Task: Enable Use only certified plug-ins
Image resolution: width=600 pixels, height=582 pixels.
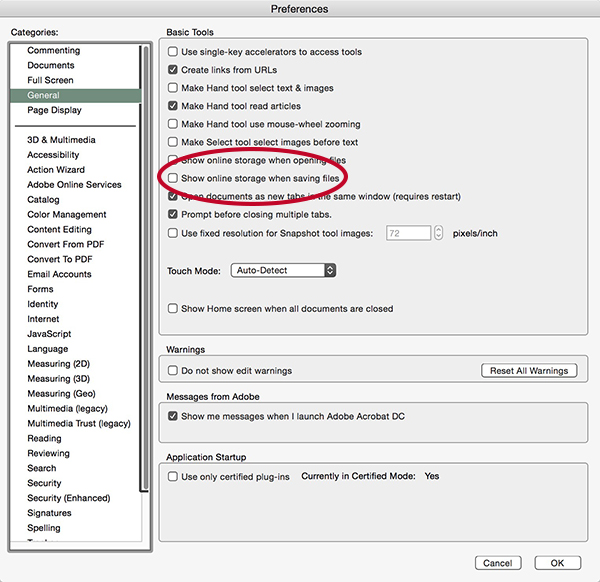Action: [x=173, y=476]
